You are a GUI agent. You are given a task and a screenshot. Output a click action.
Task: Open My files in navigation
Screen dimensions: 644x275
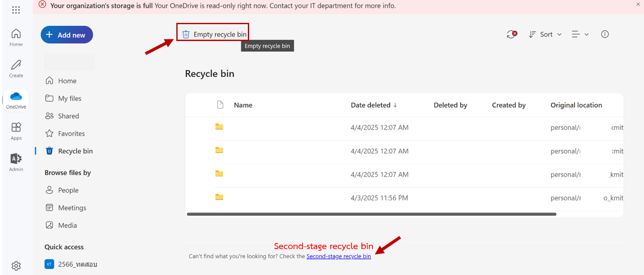(69, 98)
